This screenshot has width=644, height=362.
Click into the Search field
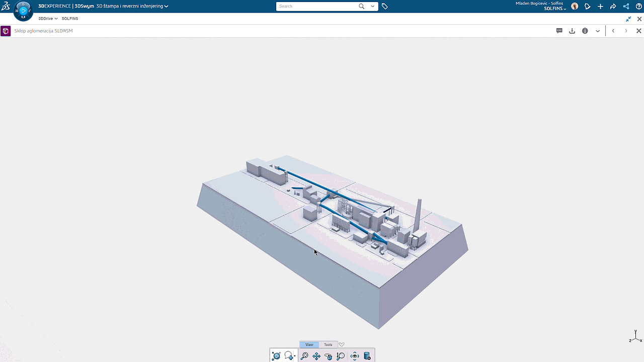(x=317, y=7)
